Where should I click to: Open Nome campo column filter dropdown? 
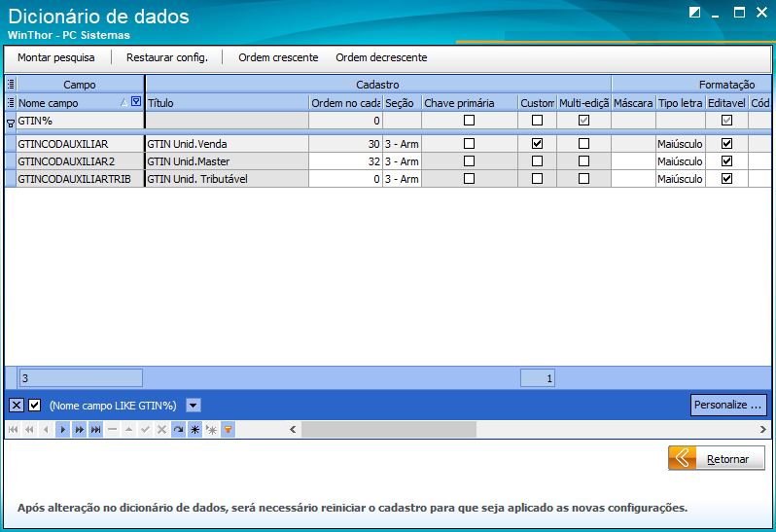136,102
